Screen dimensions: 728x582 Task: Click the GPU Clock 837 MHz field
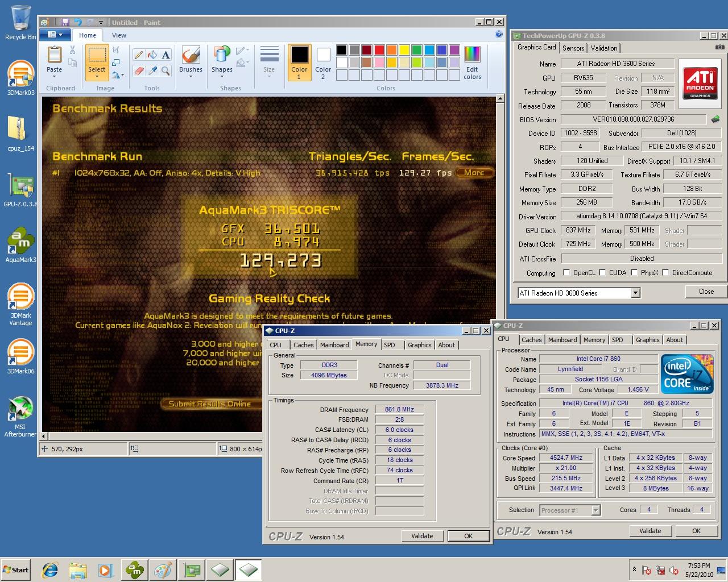pos(578,230)
